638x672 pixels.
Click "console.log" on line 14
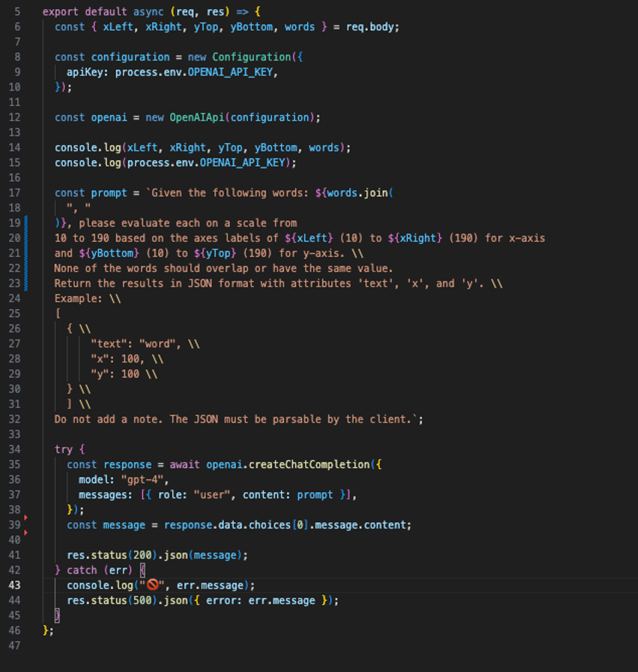(88, 148)
